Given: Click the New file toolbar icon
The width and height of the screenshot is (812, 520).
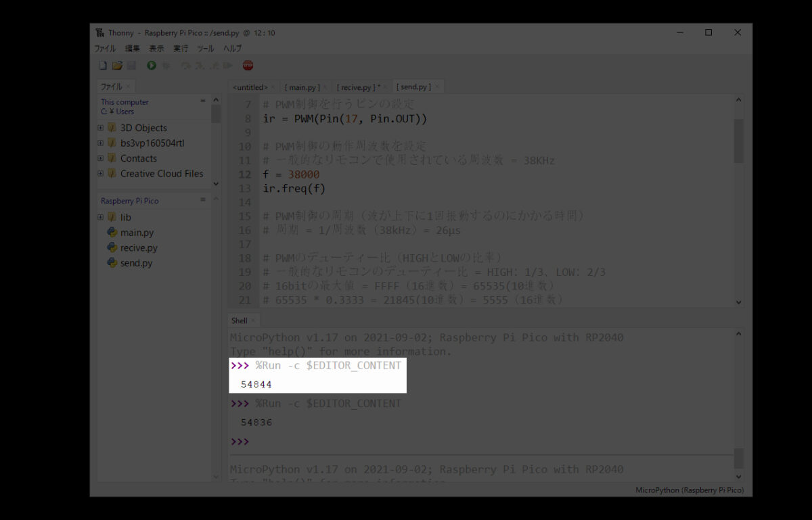Looking at the screenshot, I should pyautogui.click(x=103, y=66).
